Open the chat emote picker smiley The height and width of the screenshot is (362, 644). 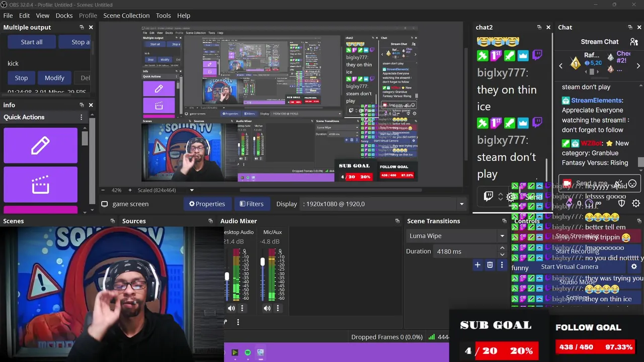click(632, 184)
